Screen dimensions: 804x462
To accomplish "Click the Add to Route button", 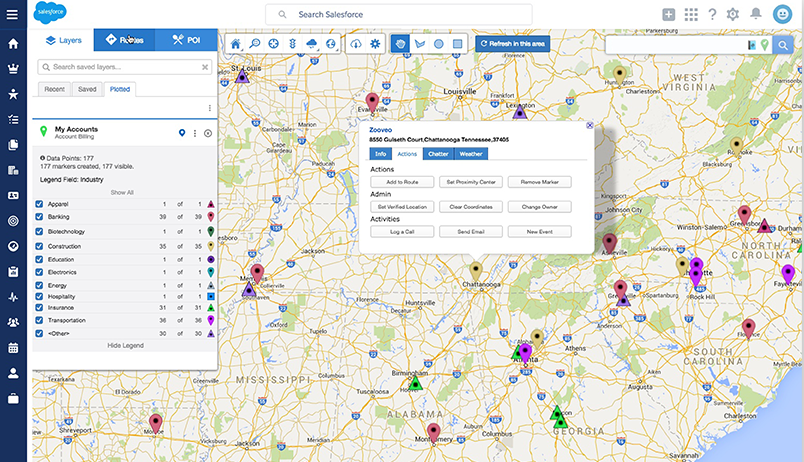I will point(401,182).
